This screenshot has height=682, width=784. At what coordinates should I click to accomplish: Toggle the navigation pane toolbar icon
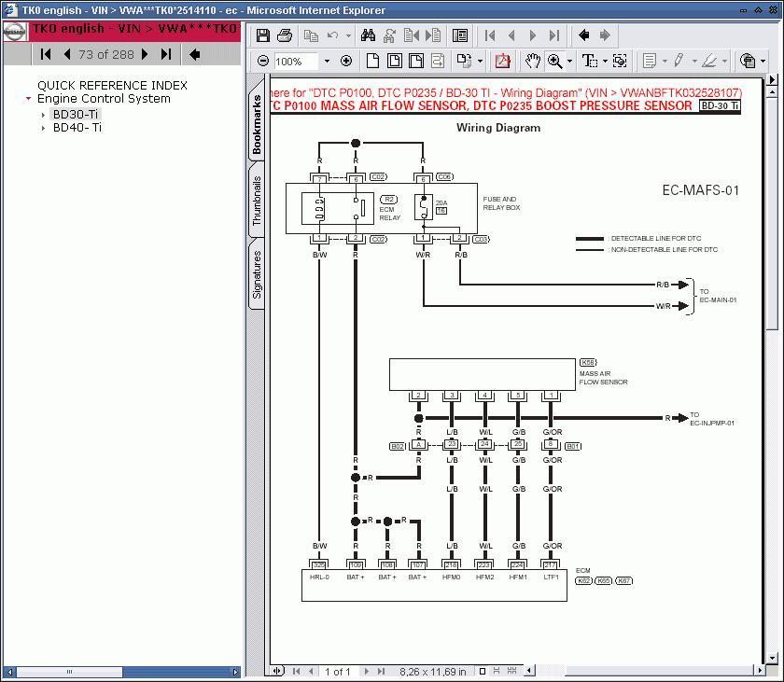(459, 35)
